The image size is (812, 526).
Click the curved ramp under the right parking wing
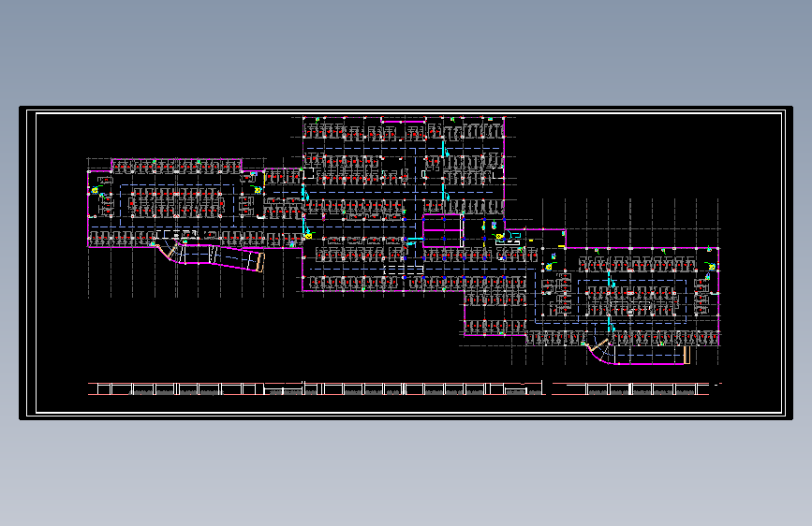click(x=638, y=354)
